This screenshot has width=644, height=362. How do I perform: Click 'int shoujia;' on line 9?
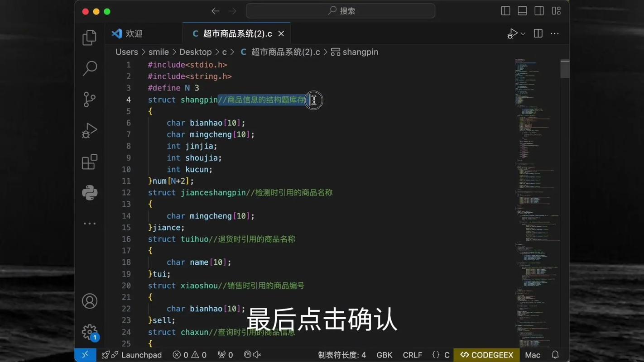(194, 157)
